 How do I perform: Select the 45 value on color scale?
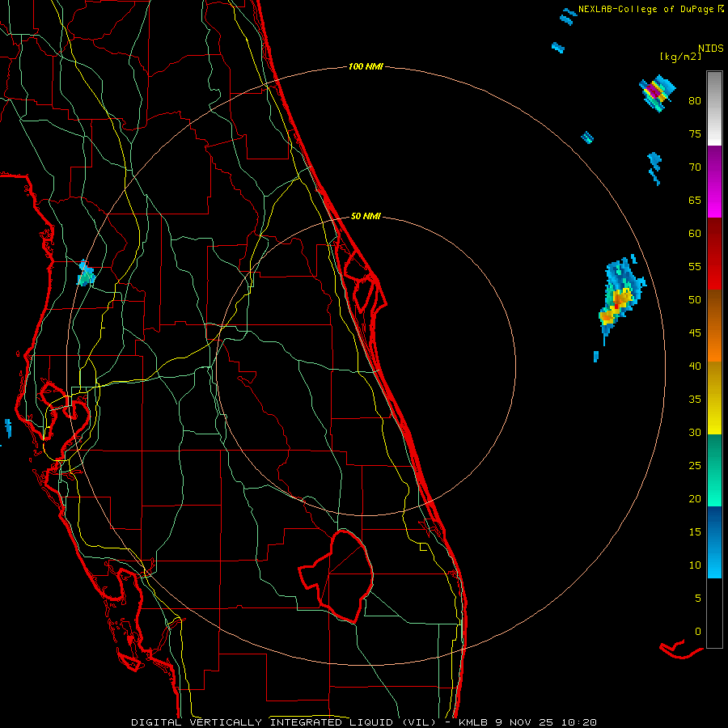pos(695,333)
